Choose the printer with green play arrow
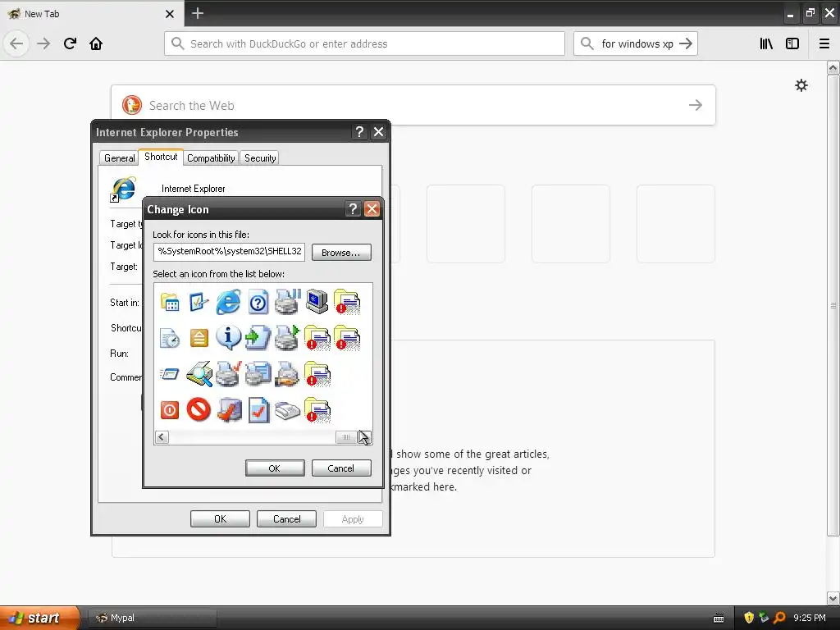 pyautogui.click(x=288, y=338)
